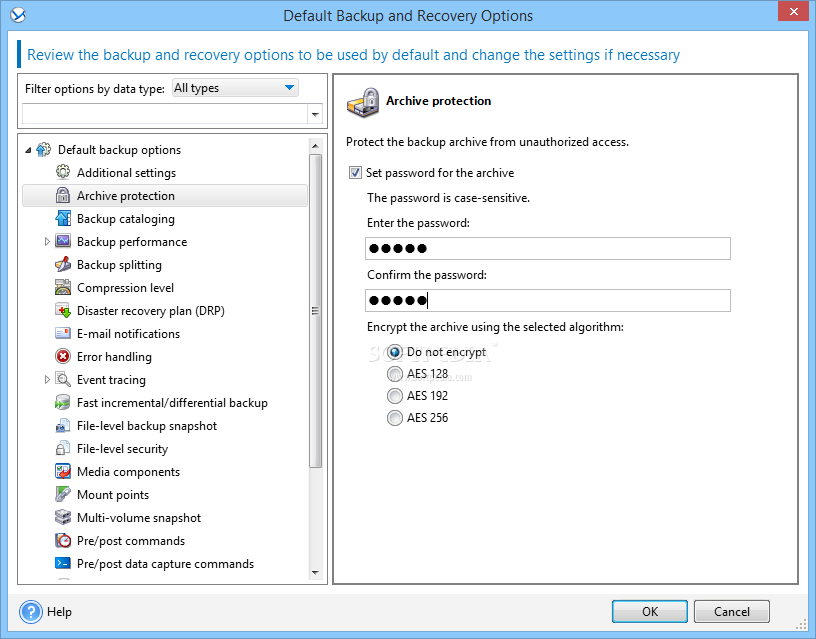Screen dimensions: 816x639
Task: Click the Enter the password field
Action: 548,249
